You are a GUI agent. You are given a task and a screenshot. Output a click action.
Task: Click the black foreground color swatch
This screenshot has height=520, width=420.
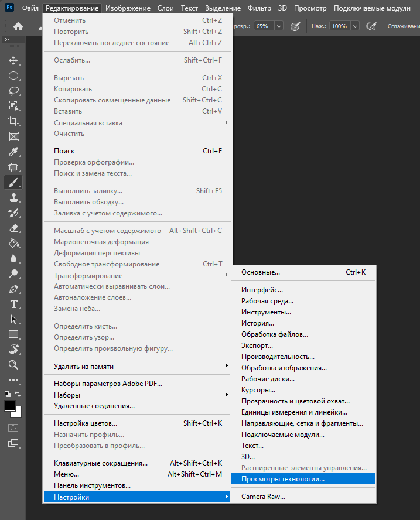pyautogui.click(x=9, y=405)
